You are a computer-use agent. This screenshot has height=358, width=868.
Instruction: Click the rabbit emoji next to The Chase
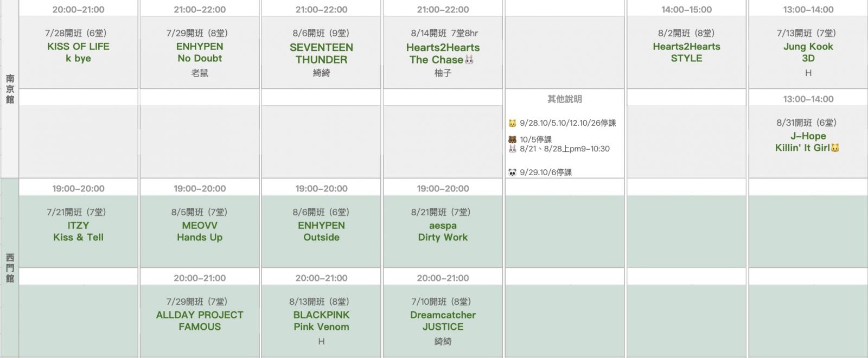(469, 60)
